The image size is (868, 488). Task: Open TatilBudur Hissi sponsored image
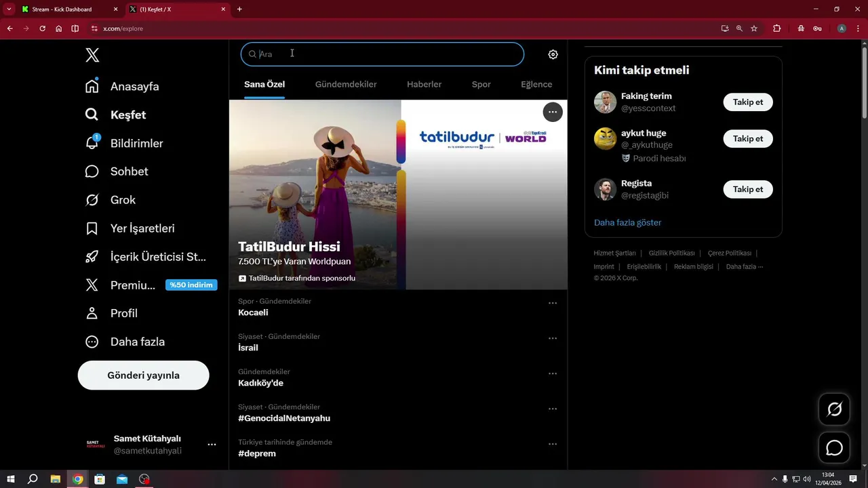pos(398,195)
